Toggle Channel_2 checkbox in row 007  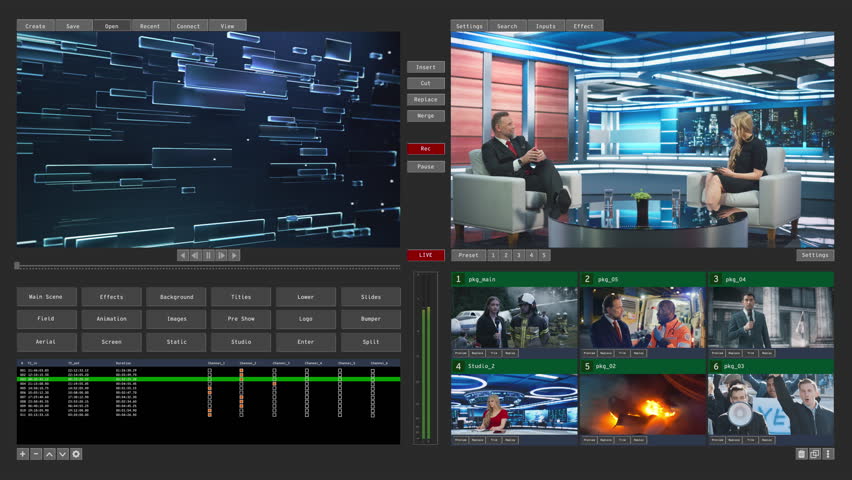click(x=241, y=397)
